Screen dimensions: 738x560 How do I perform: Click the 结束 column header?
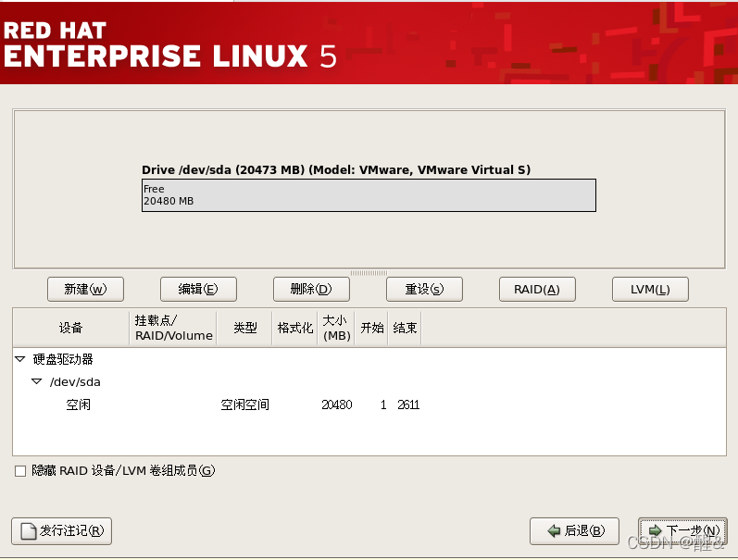405,328
